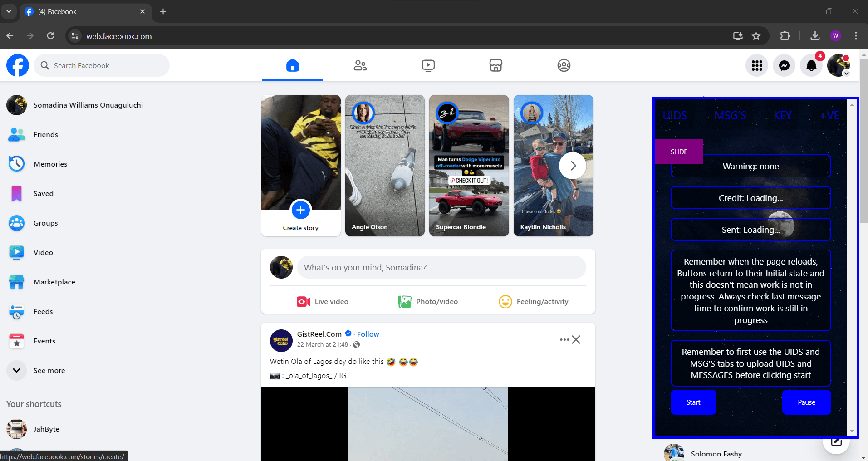The width and height of the screenshot is (868, 461).
Task: Open a new browser tab
Action: [x=163, y=11]
